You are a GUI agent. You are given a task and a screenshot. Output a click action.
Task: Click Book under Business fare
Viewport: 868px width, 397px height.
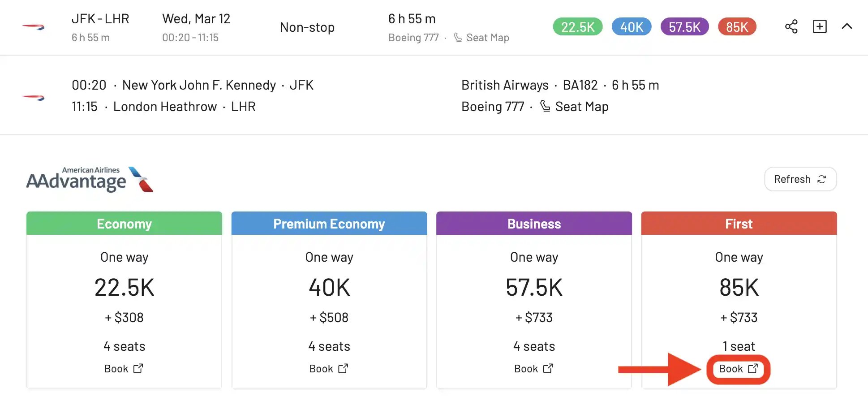click(x=533, y=369)
